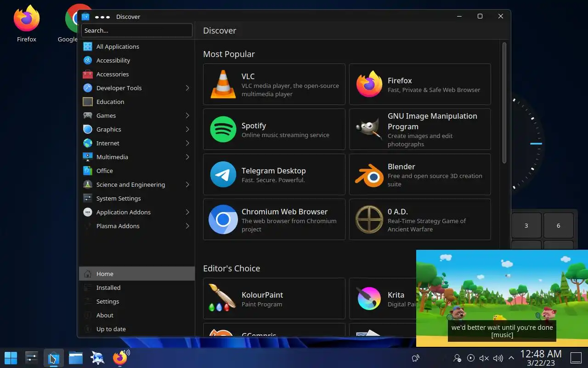Select the Accessibility category
Image resolution: width=588 pixels, height=368 pixels.
tap(137, 60)
